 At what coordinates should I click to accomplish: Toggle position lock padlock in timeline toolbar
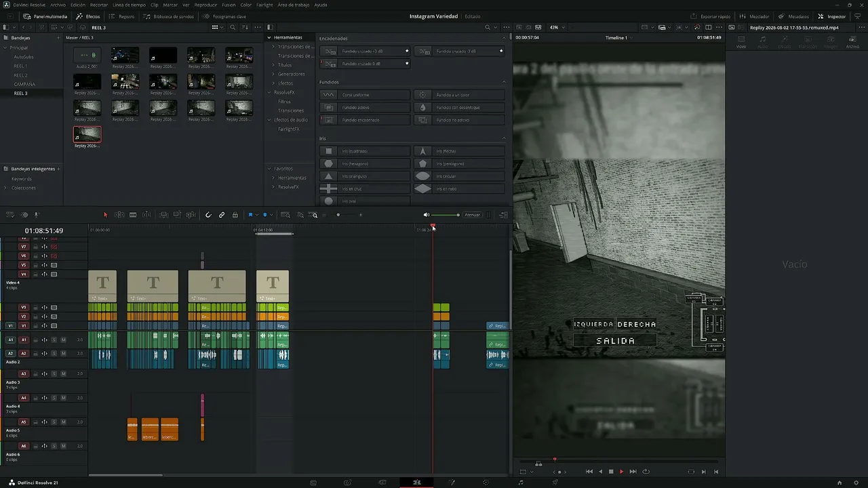pos(235,215)
